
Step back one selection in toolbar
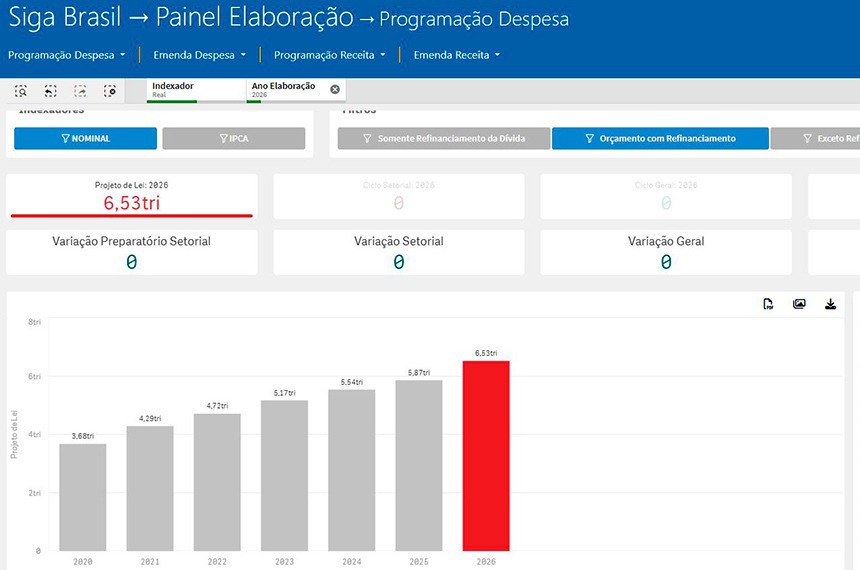click(x=50, y=91)
